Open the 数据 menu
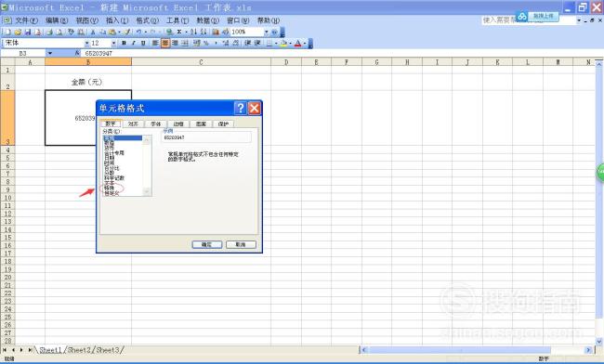Viewport: 604px width, 364px height. 207,20
